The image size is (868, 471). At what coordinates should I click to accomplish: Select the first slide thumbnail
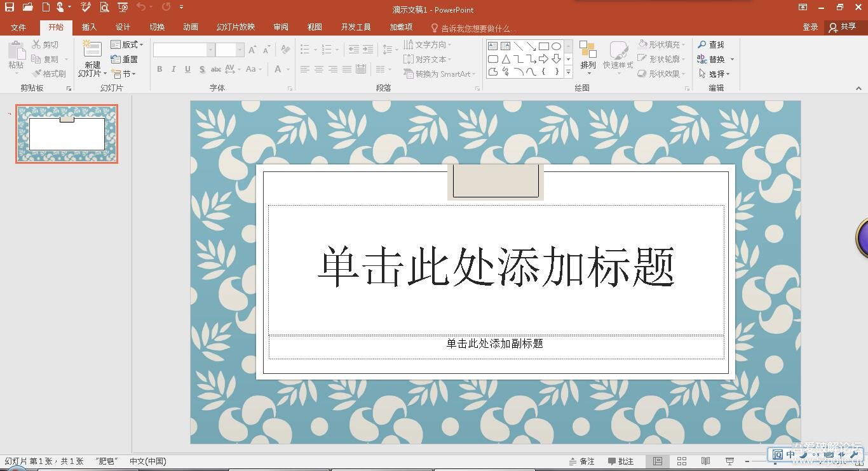(67, 134)
